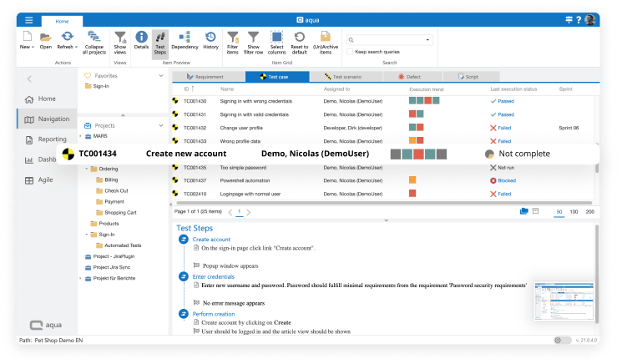Screen dimensions: 627x364
Task: Select the Test Steps ribbon button
Action: 160,43
